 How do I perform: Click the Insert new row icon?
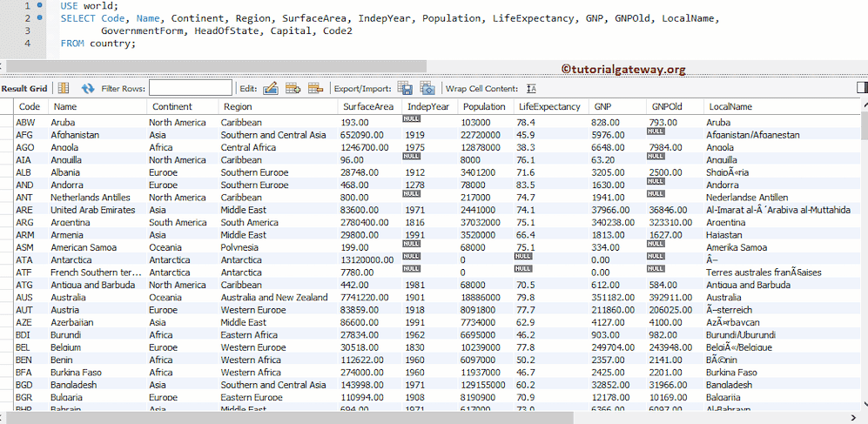coord(293,89)
